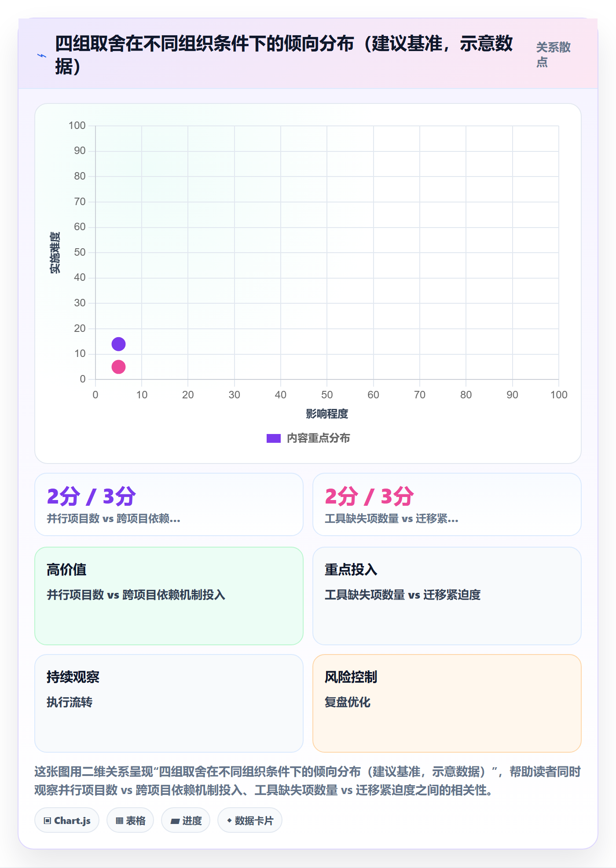Toggle the 内容重点分布 legend color swatch
616x868 pixels.
[x=273, y=438]
